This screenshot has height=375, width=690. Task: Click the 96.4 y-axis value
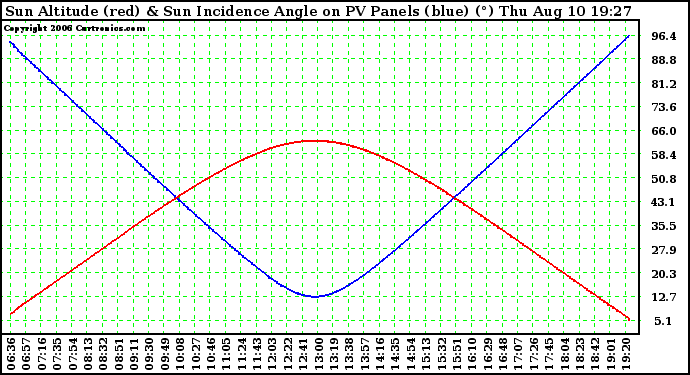(664, 37)
